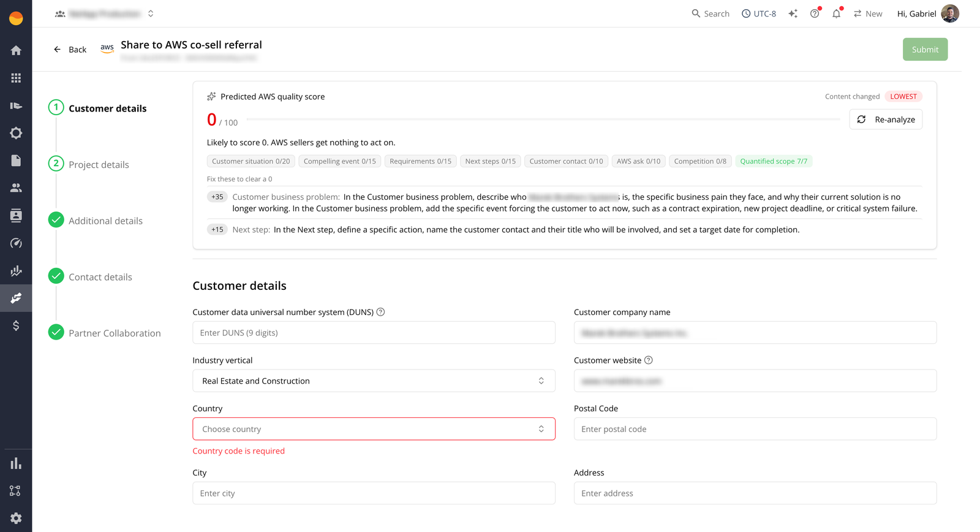Go to Additional details step
This screenshot has height=532, width=980.
point(96,221)
